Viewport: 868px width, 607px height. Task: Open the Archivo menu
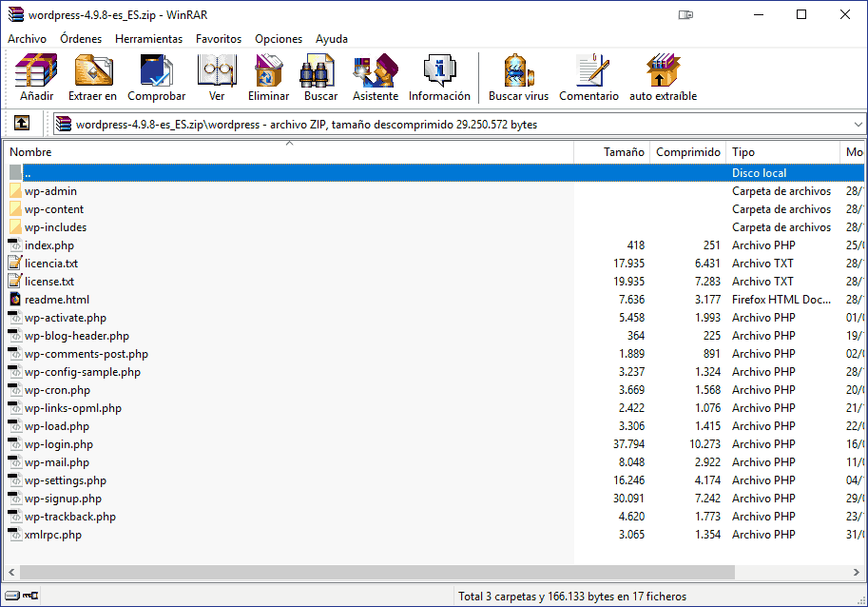(27, 39)
